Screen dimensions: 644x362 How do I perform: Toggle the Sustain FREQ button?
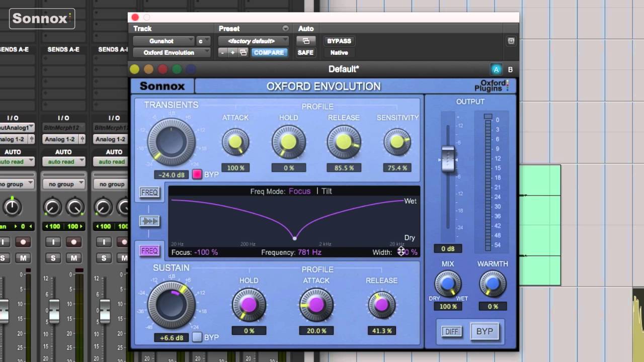149,250
